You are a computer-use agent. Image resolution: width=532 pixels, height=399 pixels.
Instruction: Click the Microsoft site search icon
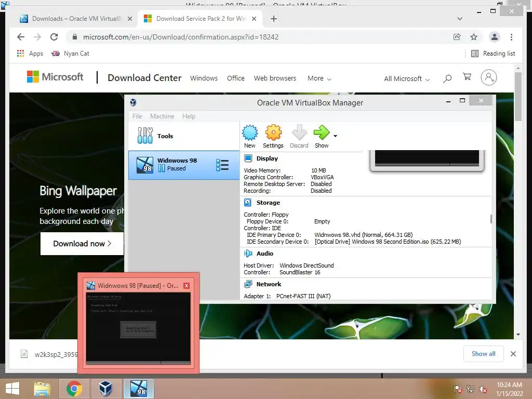pos(447,79)
